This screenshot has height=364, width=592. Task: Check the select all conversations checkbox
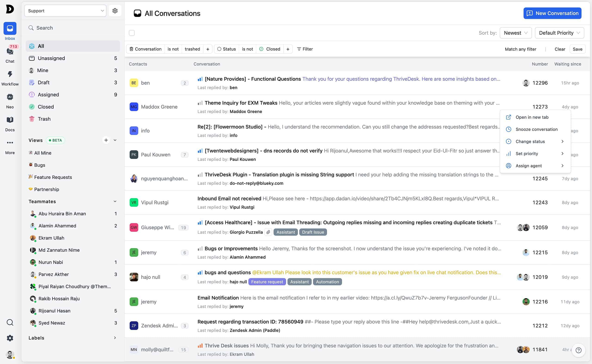click(132, 33)
